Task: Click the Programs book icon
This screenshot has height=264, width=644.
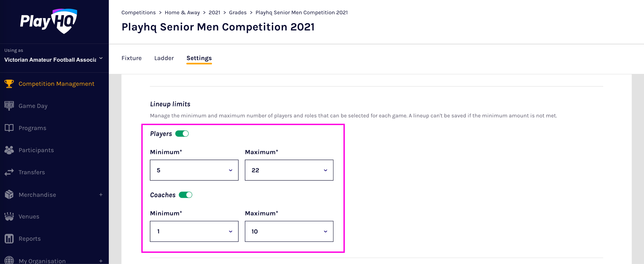Action: pos(9,128)
